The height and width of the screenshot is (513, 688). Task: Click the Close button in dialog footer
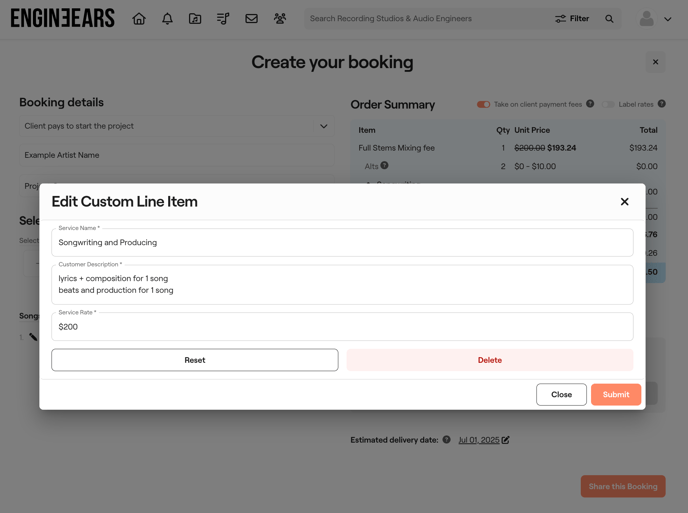point(561,394)
